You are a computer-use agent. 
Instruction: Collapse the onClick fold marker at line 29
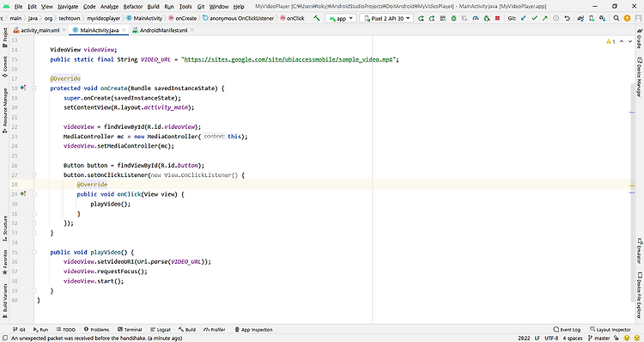[x=34, y=194]
